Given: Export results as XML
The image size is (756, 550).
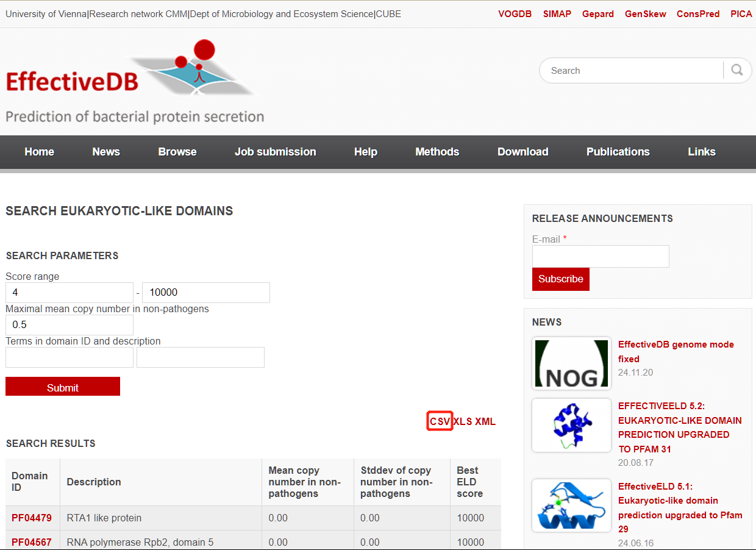Looking at the screenshot, I should [485, 421].
